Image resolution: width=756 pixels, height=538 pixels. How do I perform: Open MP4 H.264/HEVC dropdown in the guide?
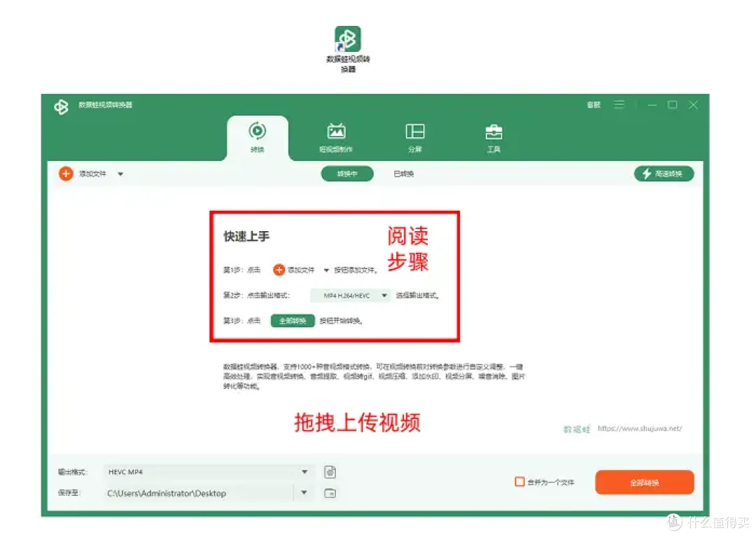(351, 296)
